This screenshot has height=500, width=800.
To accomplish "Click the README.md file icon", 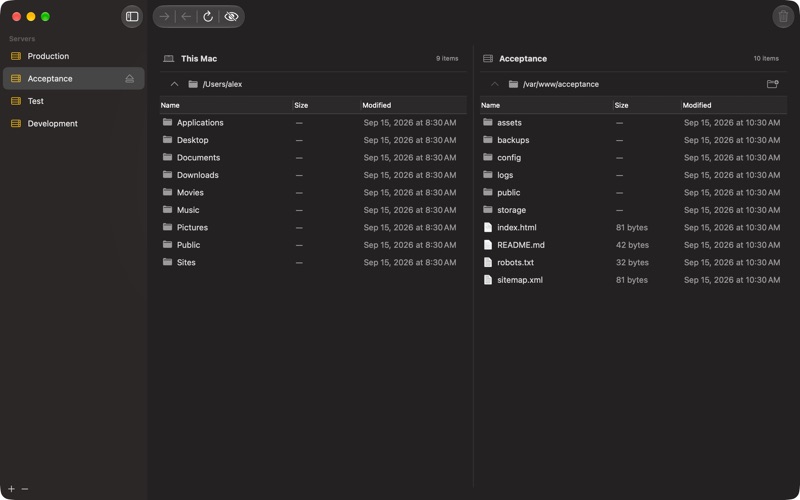I will [488, 245].
